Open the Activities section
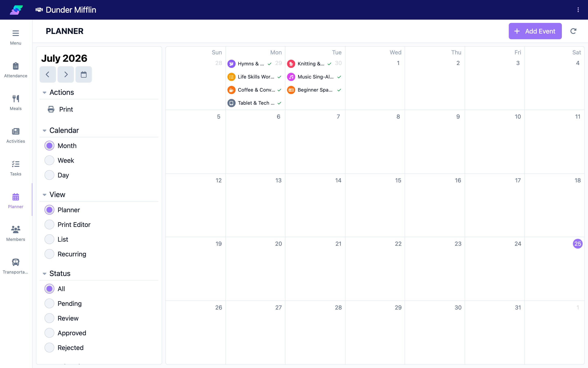The image size is (588, 368). click(x=16, y=136)
